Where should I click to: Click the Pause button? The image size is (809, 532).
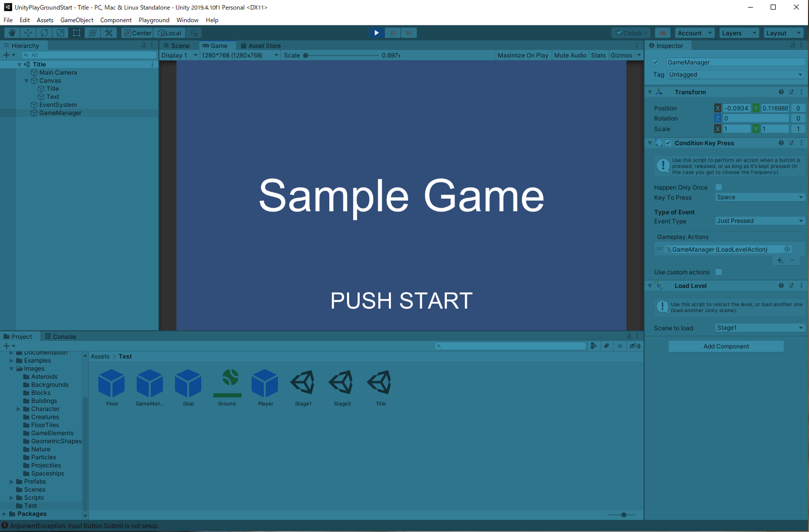click(x=392, y=33)
